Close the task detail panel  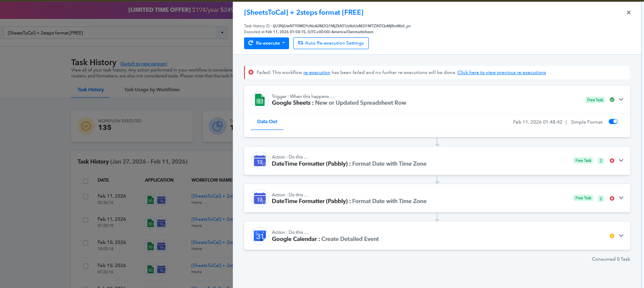point(628,13)
